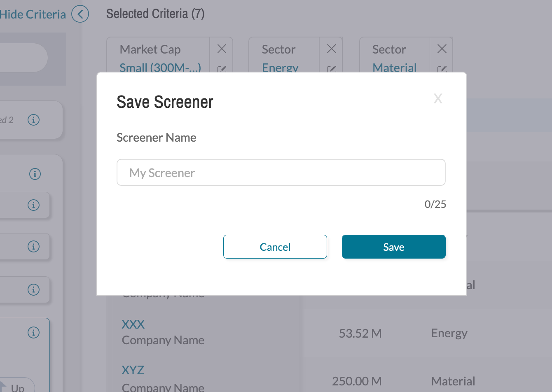
Task: Cancel saving the screener
Action: pyautogui.click(x=275, y=247)
